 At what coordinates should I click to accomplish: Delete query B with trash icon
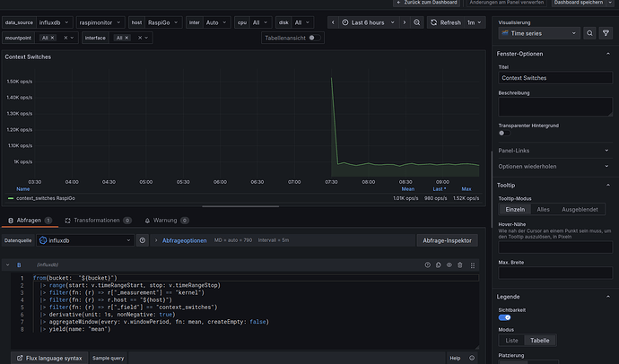(460, 264)
